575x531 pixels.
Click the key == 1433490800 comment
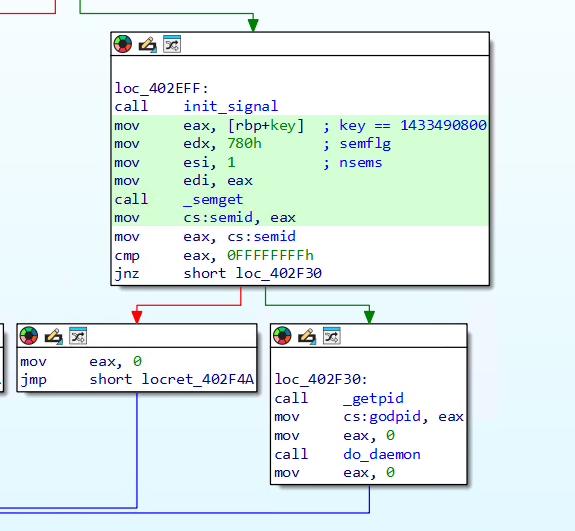coord(413,125)
